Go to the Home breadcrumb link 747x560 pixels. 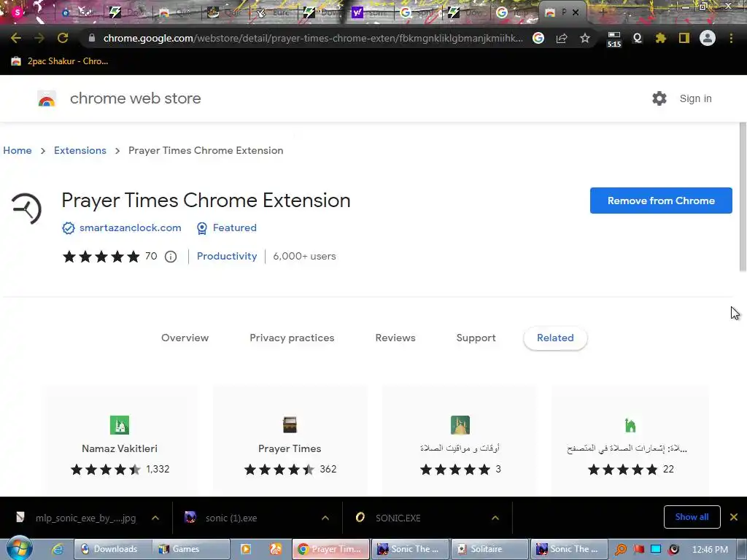coord(18,150)
